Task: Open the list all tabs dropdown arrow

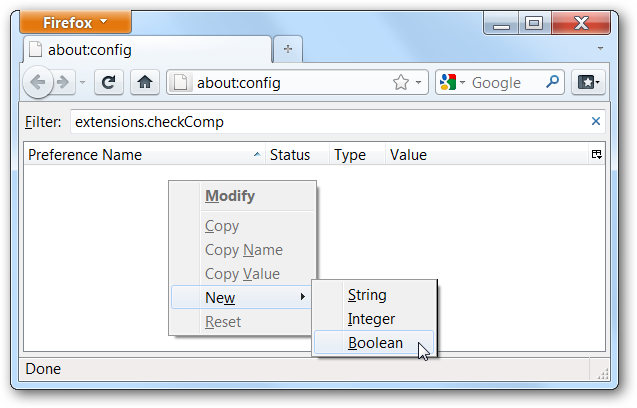Action: click(x=600, y=49)
